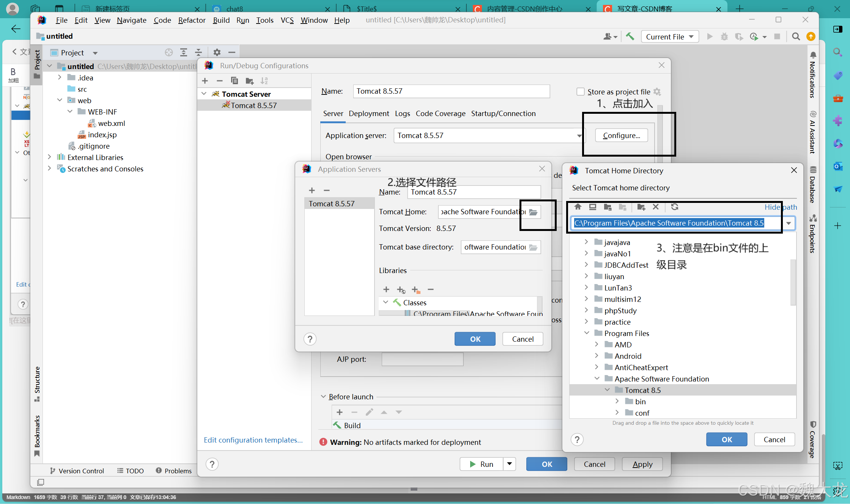This screenshot has width=850, height=504.
Task: Browse for Tomcat Home folder
Action: [534, 212]
